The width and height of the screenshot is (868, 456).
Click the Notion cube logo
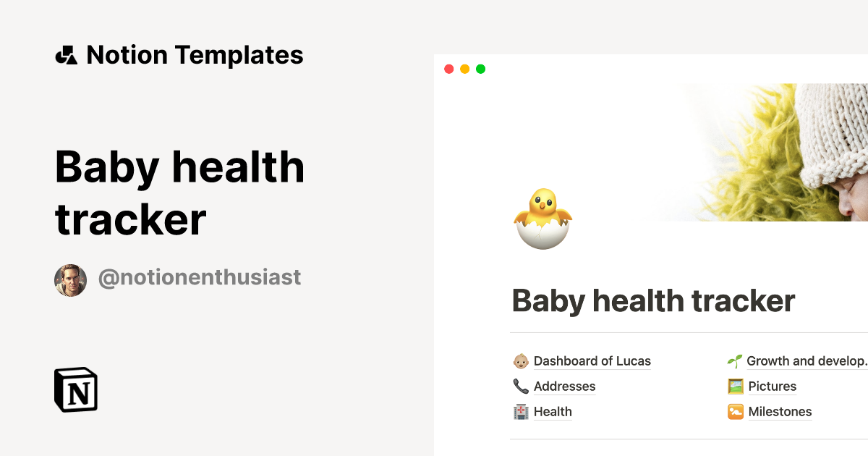(76, 389)
